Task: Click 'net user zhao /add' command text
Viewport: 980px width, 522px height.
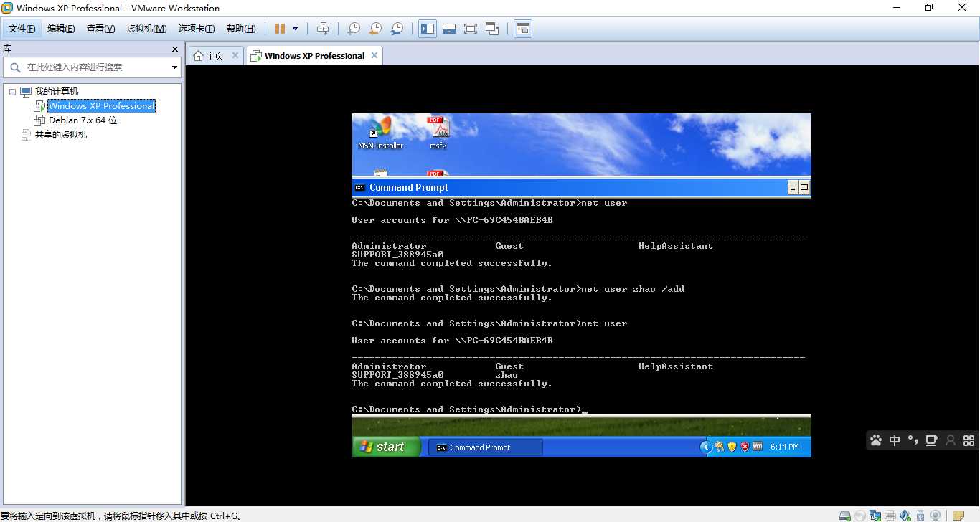Action: pyautogui.click(x=633, y=289)
